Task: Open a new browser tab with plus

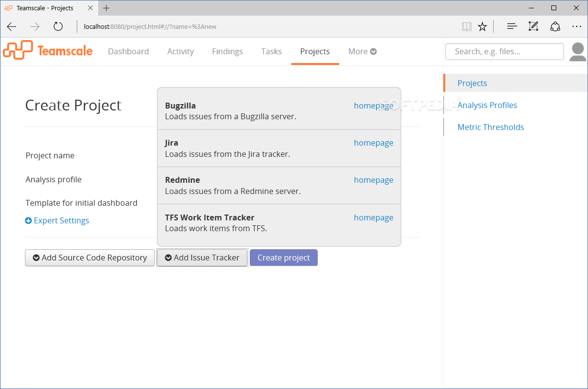Action: click(106, 8)
